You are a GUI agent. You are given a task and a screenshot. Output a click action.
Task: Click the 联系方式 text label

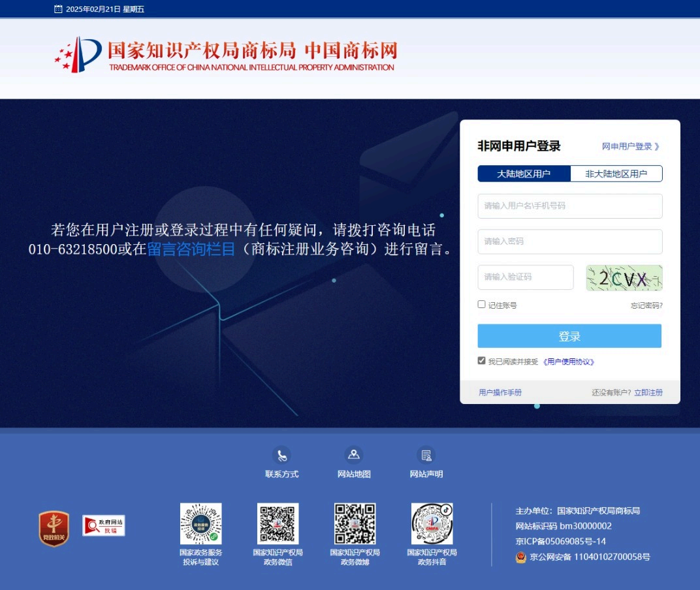tap(281, 474)
